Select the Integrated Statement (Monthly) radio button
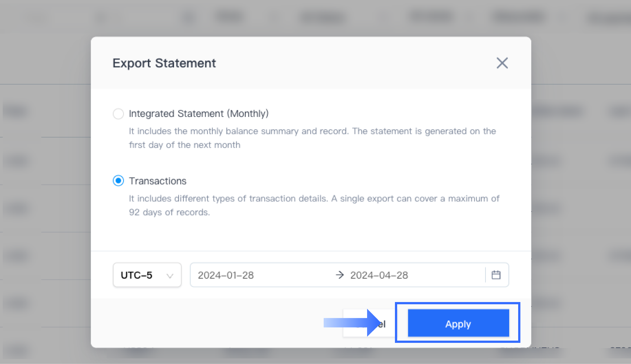The height and width of the screenshot is (364, 631). click(x=118, y=114)
